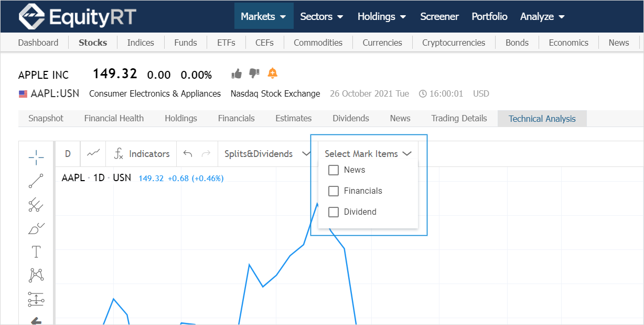
Task: Select the pitchfork drawing tool
Action: point(36,205)
